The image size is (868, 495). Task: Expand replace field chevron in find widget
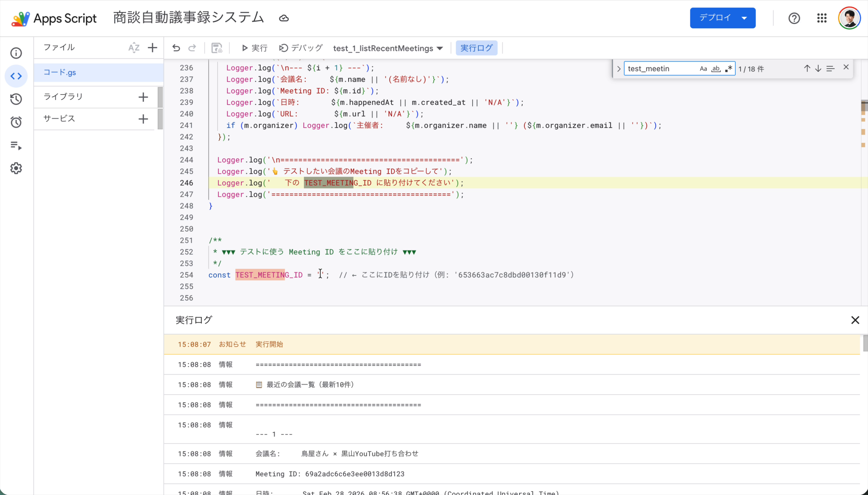[618, 69]
